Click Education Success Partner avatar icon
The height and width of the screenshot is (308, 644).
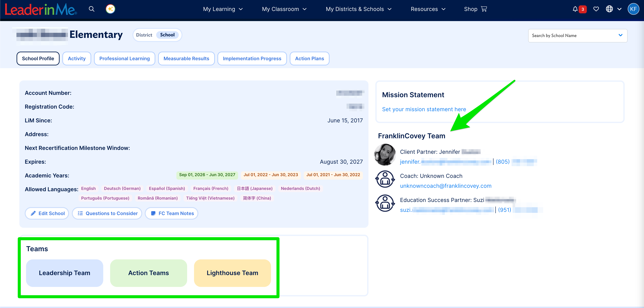(385, 203)
